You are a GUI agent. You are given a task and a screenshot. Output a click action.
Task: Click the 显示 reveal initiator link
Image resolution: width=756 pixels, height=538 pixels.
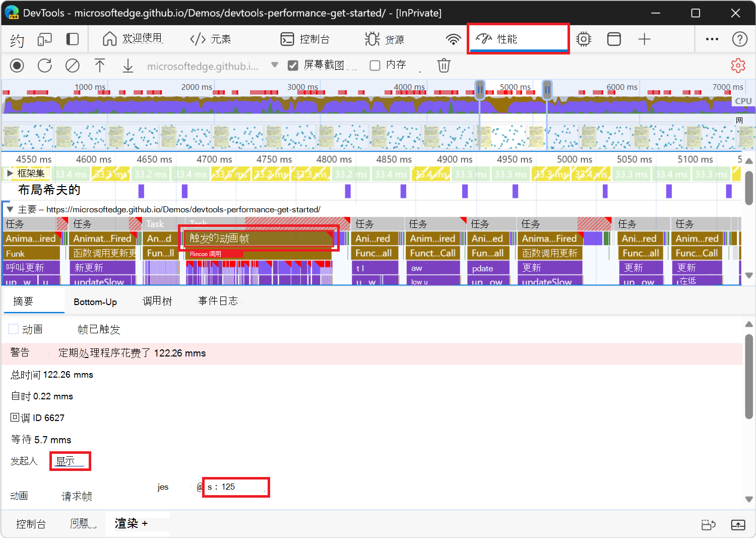pos(66,461)
